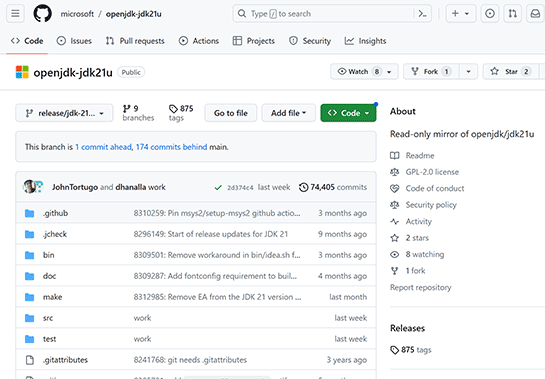
Task: Open the Releases heading link
Action: click(x=407, y=328)
